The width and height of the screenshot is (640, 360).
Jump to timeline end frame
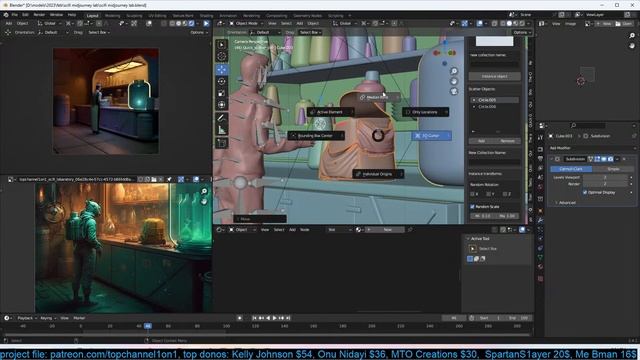pos(288,318)
